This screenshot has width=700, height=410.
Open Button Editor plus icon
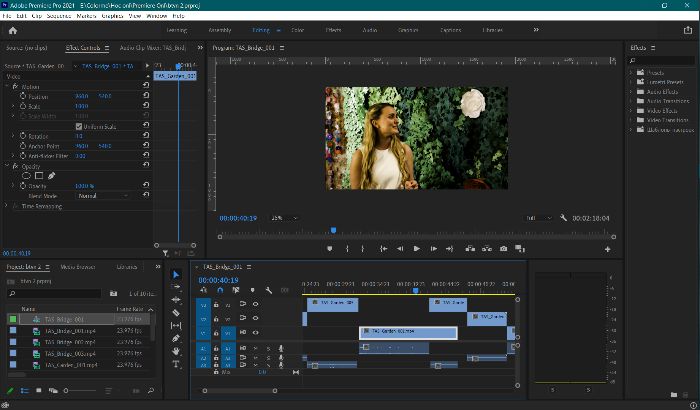tap(608, 249)
